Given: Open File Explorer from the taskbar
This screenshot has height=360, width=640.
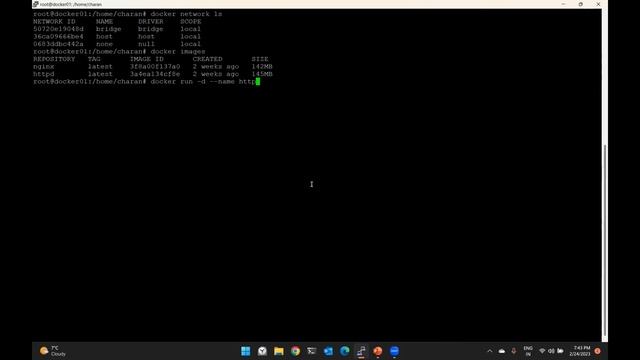Looking at the screenshot, I should click(x=279, y=351).
